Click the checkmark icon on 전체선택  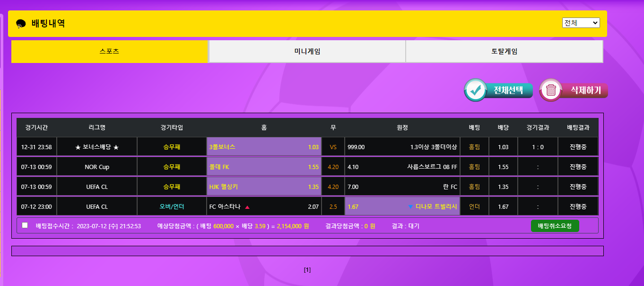point(475,90)
